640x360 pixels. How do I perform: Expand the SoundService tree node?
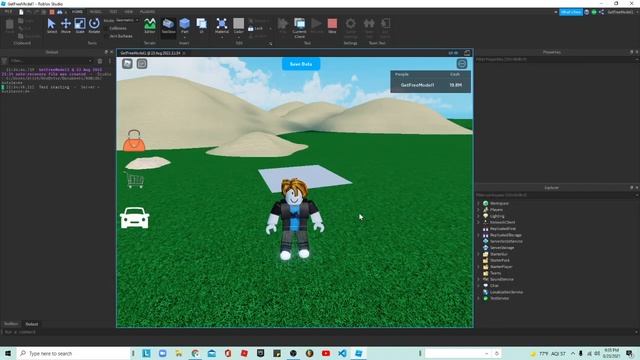tap(479, 279)
